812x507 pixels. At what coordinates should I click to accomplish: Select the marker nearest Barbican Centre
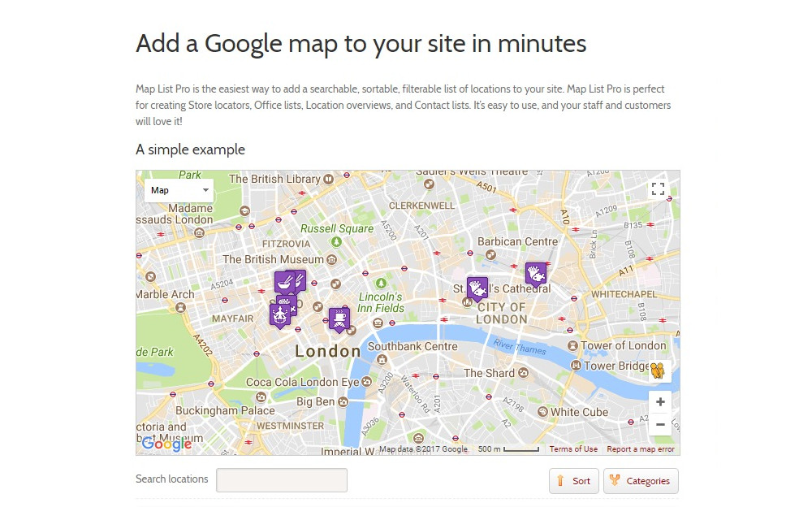[535, 272]
